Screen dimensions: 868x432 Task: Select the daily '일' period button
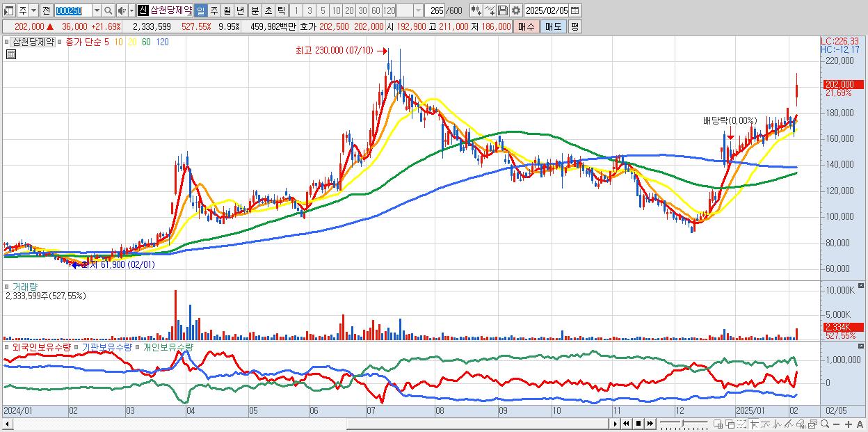pos(200,10)
